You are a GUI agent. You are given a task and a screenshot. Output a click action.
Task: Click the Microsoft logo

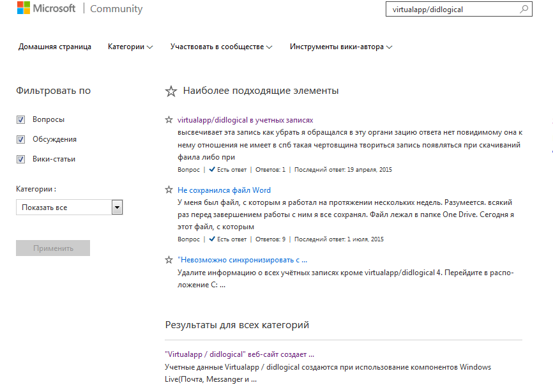point(46,8)
